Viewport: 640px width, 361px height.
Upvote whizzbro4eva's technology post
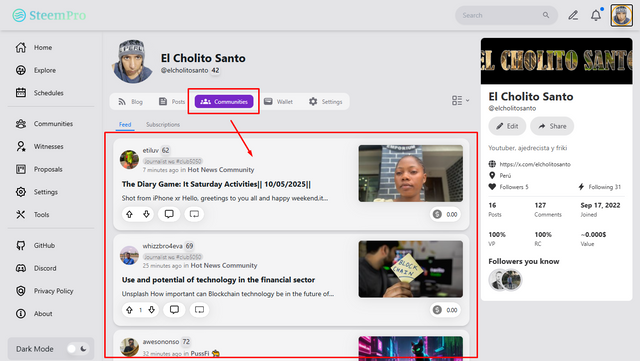[129, 310]
